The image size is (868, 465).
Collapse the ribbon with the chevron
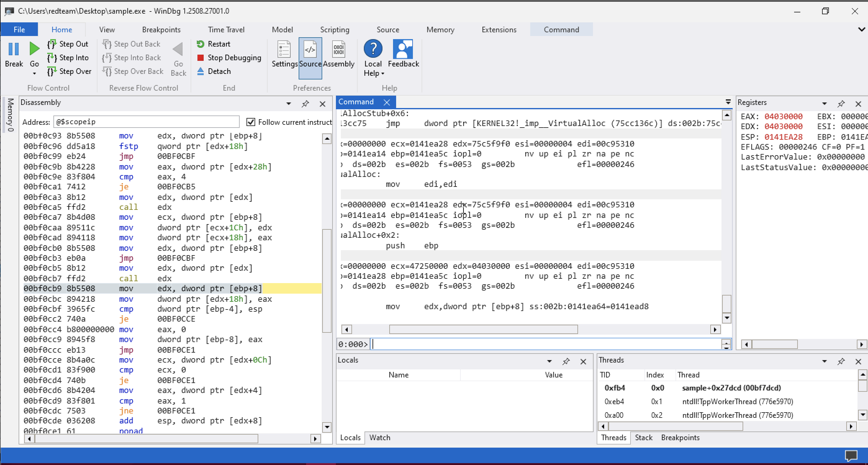pos(861,30)
